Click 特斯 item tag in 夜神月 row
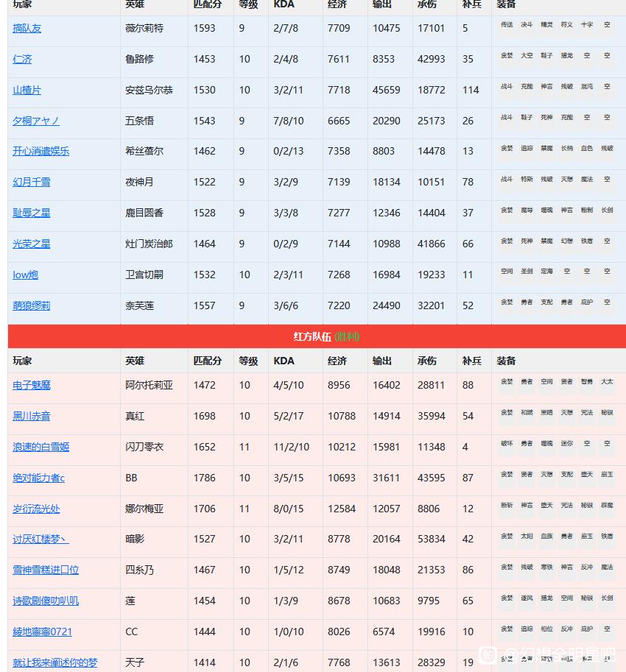This screenshot has width=626, height=672. point(527,179)
